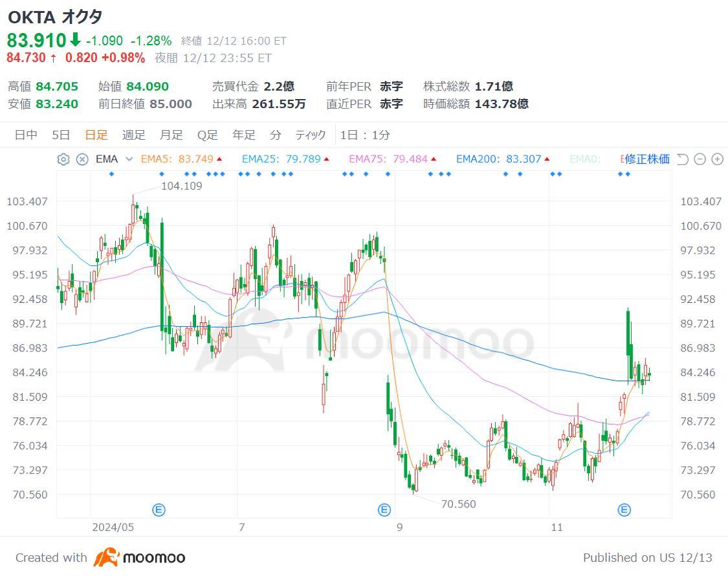
Task: Zoom in the chart with the plus icon
Action: pyautogui.click(x=717, y=159)
